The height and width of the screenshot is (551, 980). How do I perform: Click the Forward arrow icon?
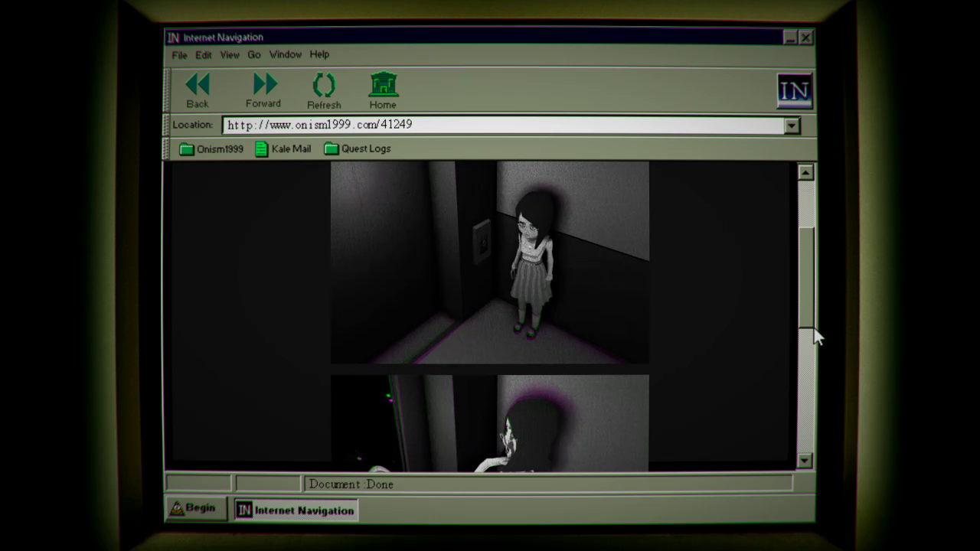coord(264,83)
